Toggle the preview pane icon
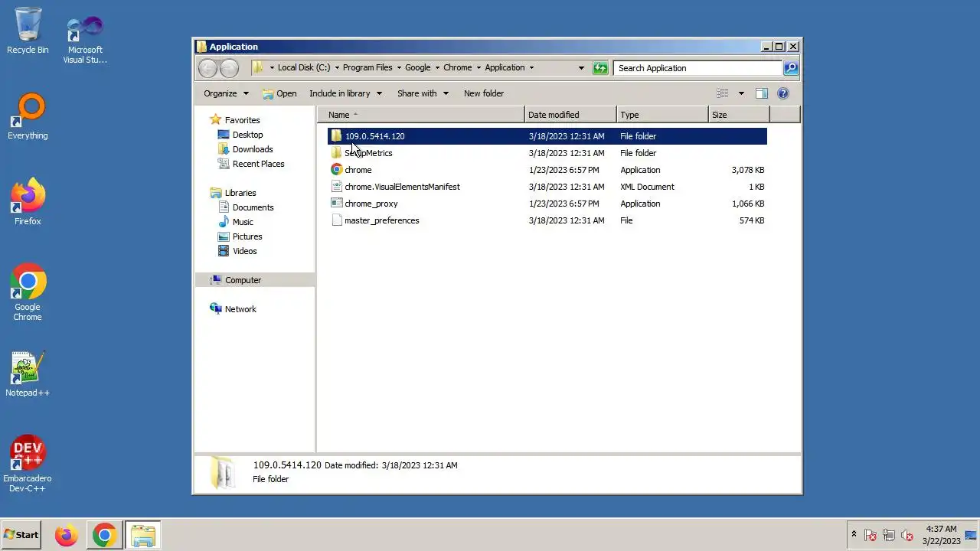The image size is (980, 551). pyautogui.click(x=762, y=93)
